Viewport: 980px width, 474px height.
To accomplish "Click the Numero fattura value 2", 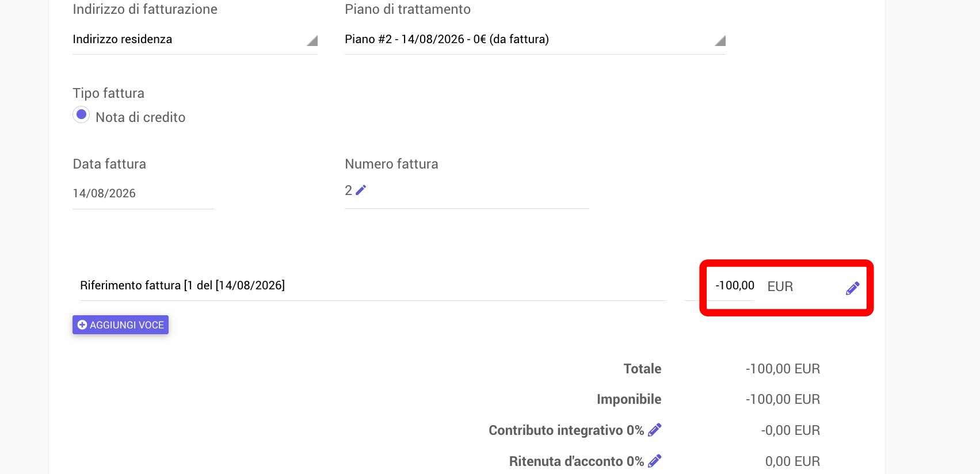I will 348,190.
